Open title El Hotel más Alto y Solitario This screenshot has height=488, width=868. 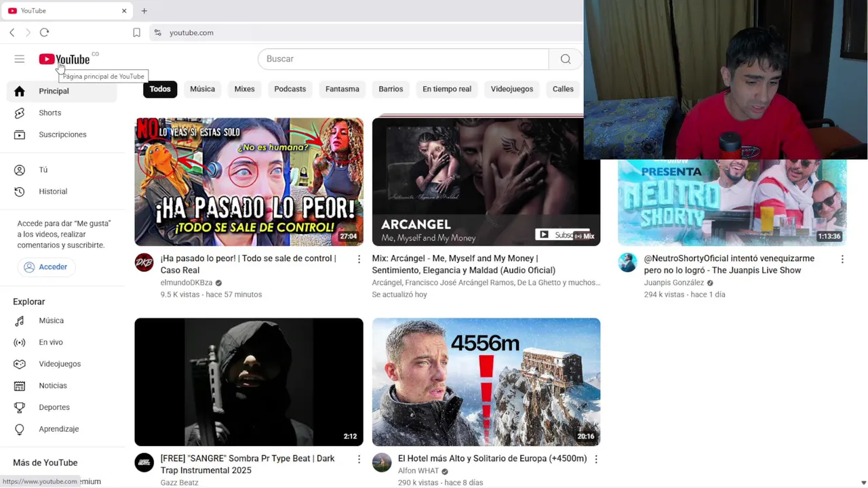[492, 459]
